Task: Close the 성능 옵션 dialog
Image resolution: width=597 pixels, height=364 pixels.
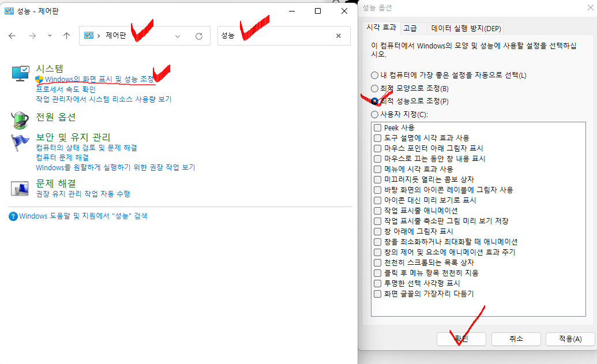Action: tap(591, 7)
